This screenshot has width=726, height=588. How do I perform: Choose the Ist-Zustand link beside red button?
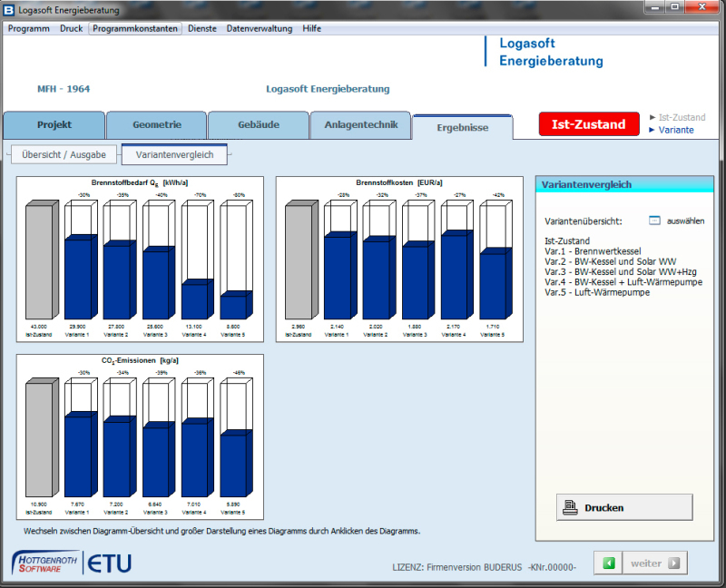tap(682, 118)
